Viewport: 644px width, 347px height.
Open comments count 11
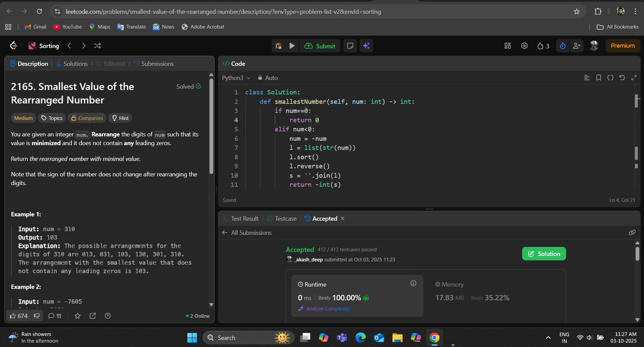[55, 316]
